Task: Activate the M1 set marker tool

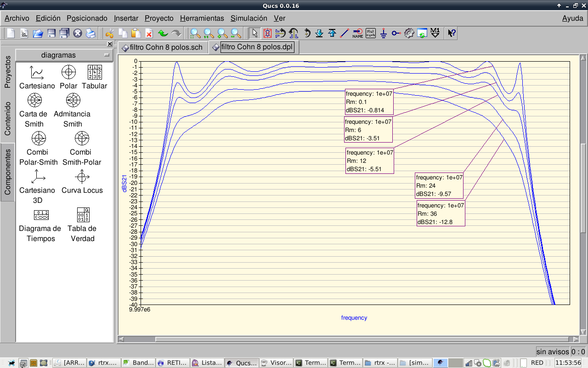Action: coord(435,33)
